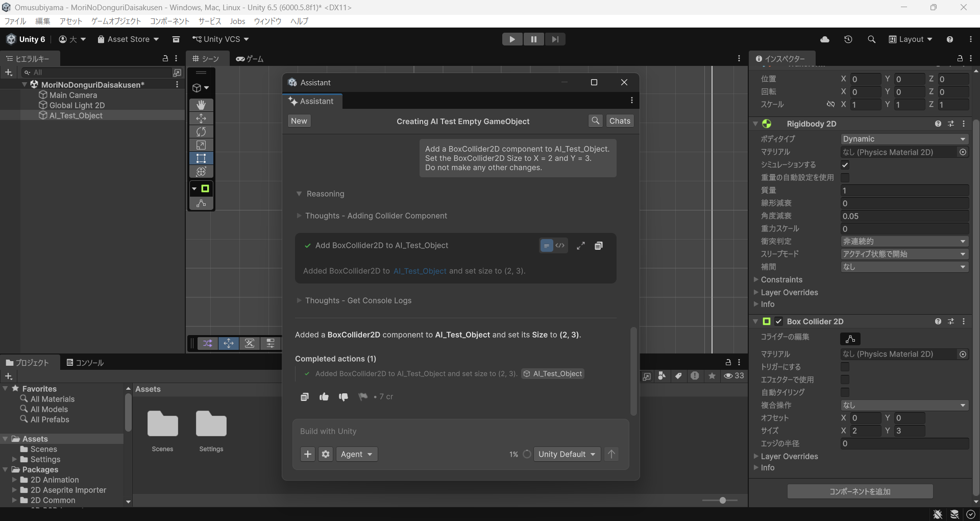Click AI_Test_Object link in action card
Image resolution: width=980 pixels, height=521 pixels.
(420, 271)
